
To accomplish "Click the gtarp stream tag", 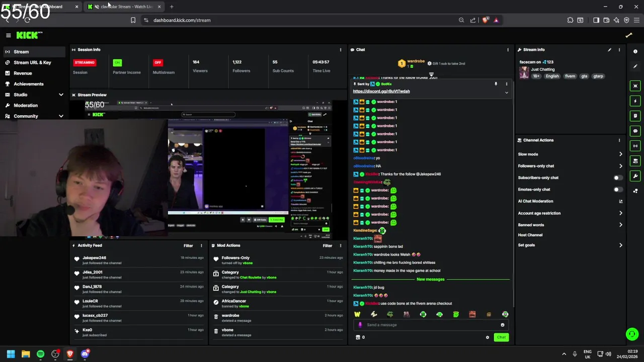I will (x=598, y=76).
